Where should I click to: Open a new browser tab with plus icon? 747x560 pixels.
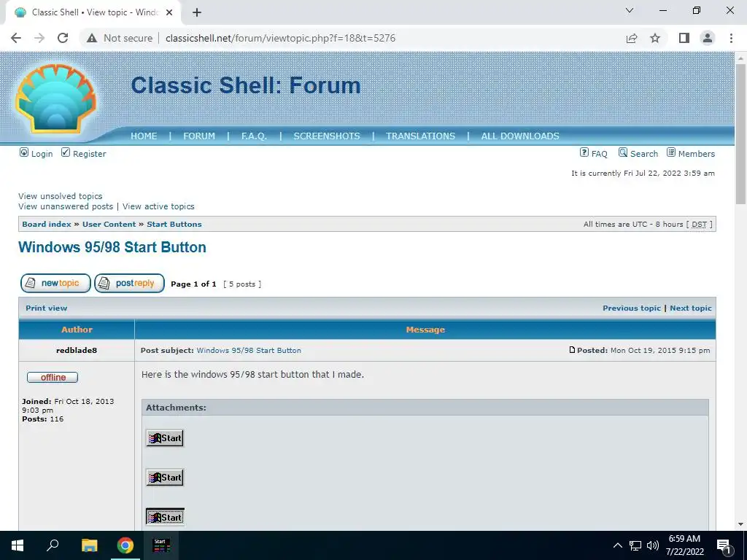[x=197, y=12]
